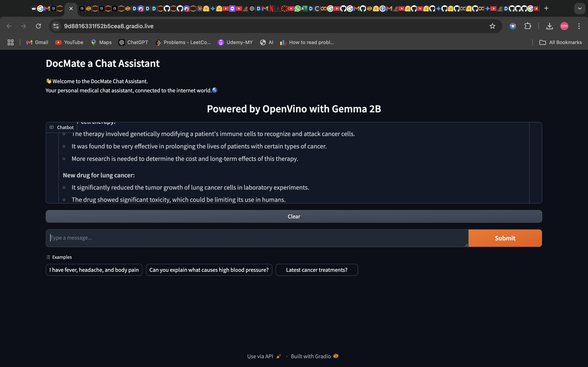Screen dimensions: 588x367
Task: Open the site information icon in address bar
Action: point(56,26)
